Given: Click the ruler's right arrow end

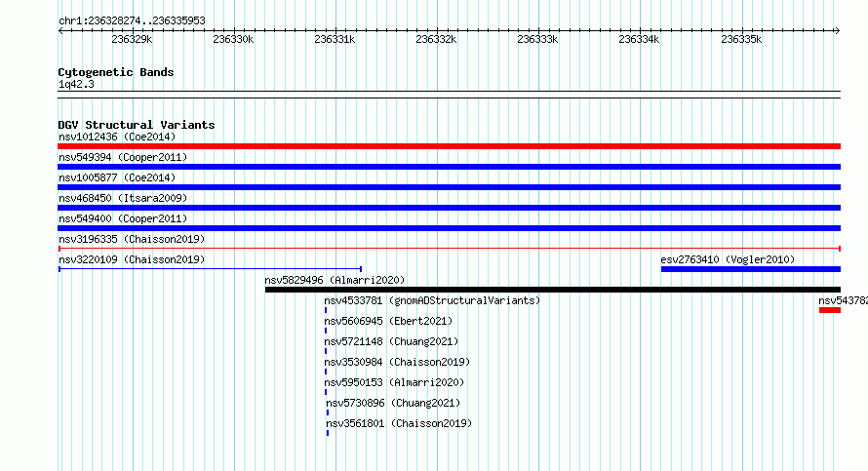Looking at the screenshot, I should (x=838, y=31).
